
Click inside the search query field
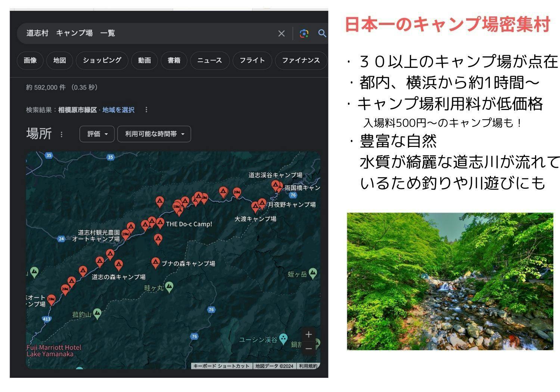click(149, 33)
